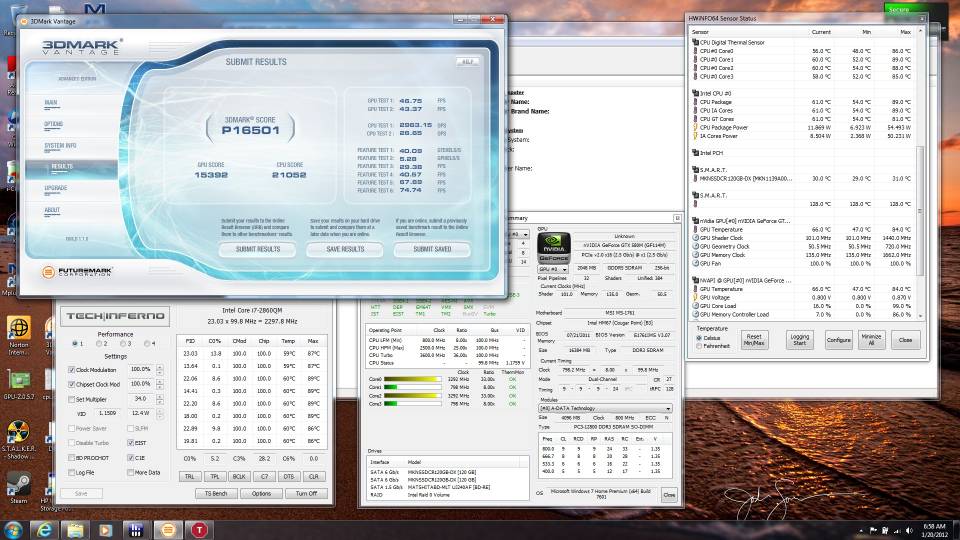The width and height of the screenshot is (960, 540).
Task: Open A-DATA Technology memory module dropdown
Action: pyautogui.click(x=605, y=408)
